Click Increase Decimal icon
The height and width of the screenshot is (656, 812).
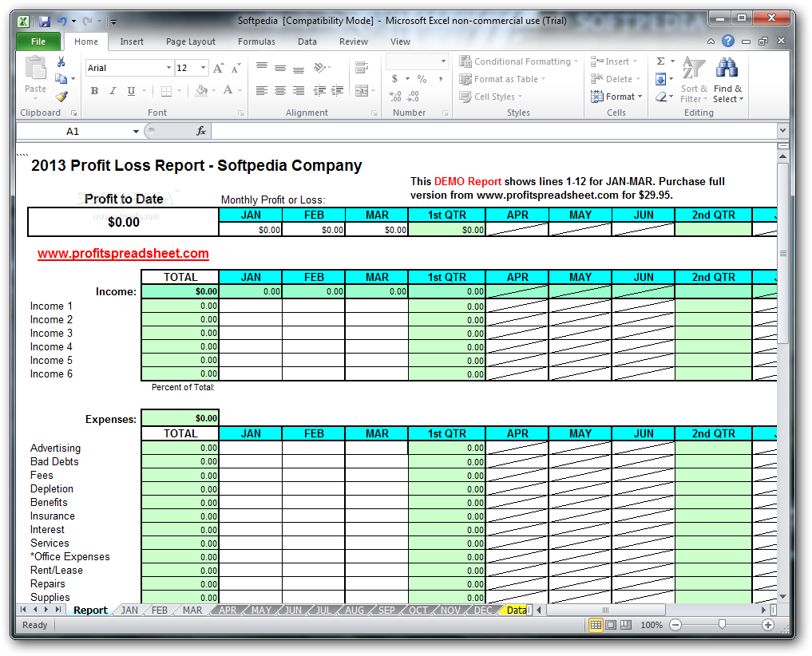(x=395, y=97)
